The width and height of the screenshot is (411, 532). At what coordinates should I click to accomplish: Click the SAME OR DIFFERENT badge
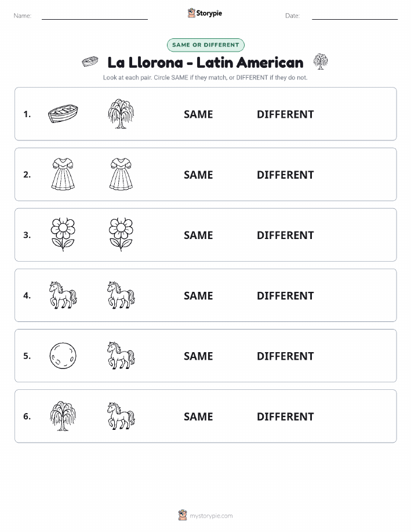click(x=205, y=45)
